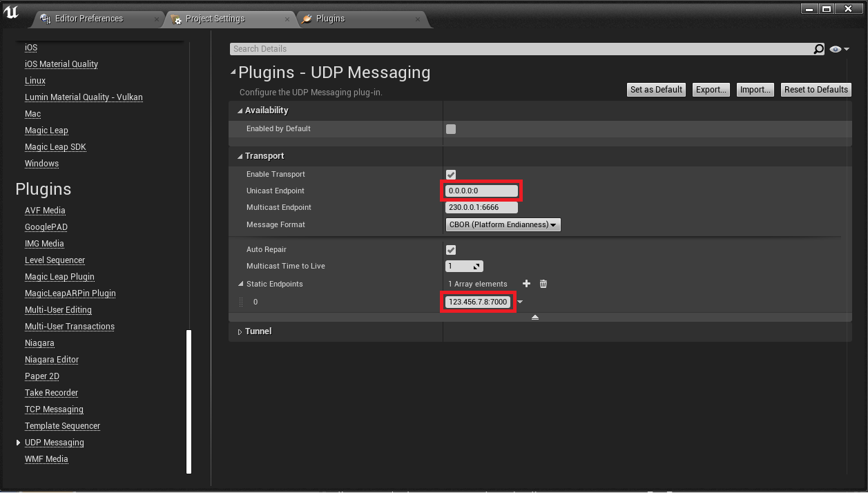The height and width of the screenshot is (493, 868).
Task: Toggle Auto Repair checkbox
Action: pyautogui.click(x=451, y=249)
